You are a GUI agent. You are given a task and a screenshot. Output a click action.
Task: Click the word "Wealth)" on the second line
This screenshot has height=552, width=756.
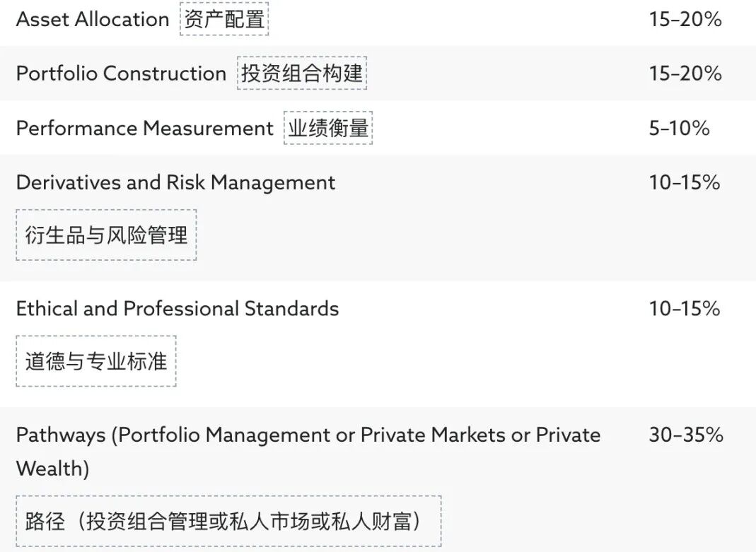pos(52,469)
